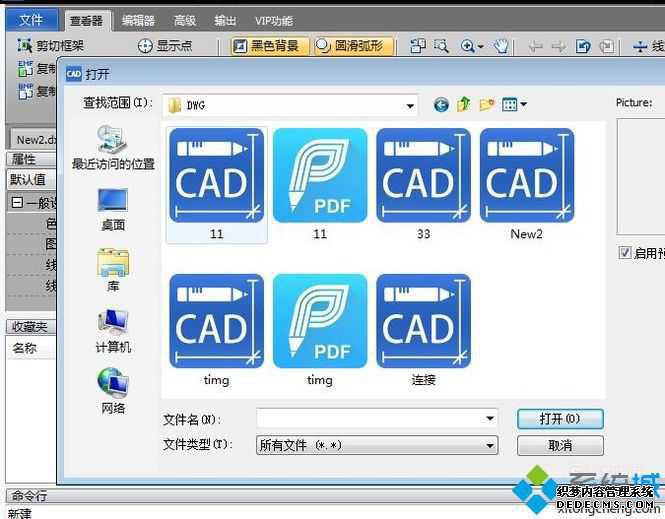Go up one folder level

[464, 104]
